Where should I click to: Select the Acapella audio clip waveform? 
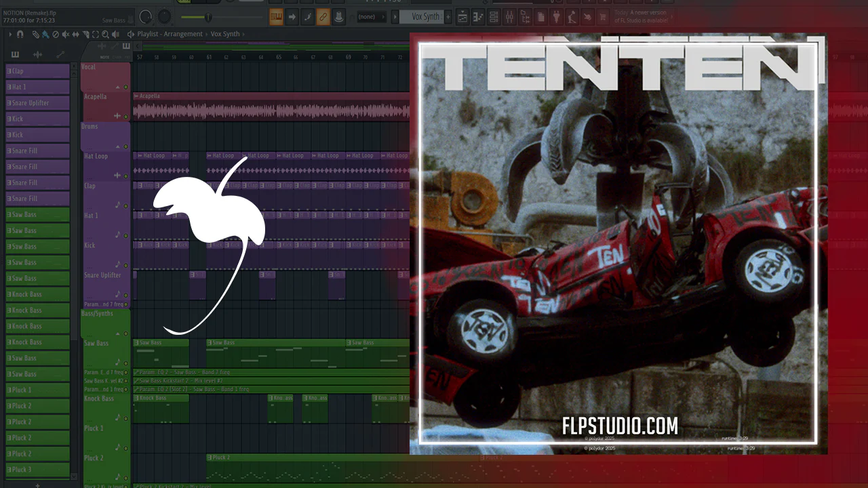coord(271,110)
